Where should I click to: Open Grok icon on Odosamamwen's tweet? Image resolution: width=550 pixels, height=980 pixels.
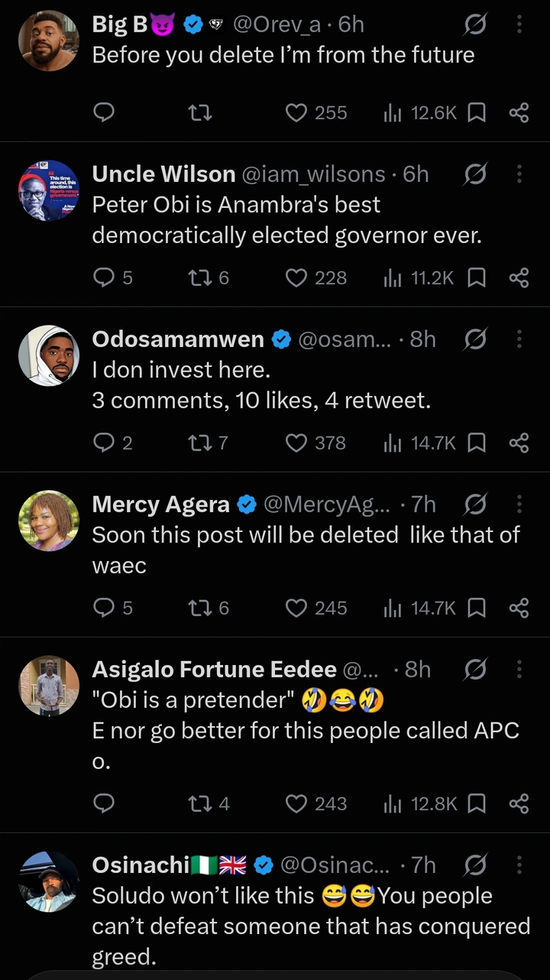click(x=475, y=339)
